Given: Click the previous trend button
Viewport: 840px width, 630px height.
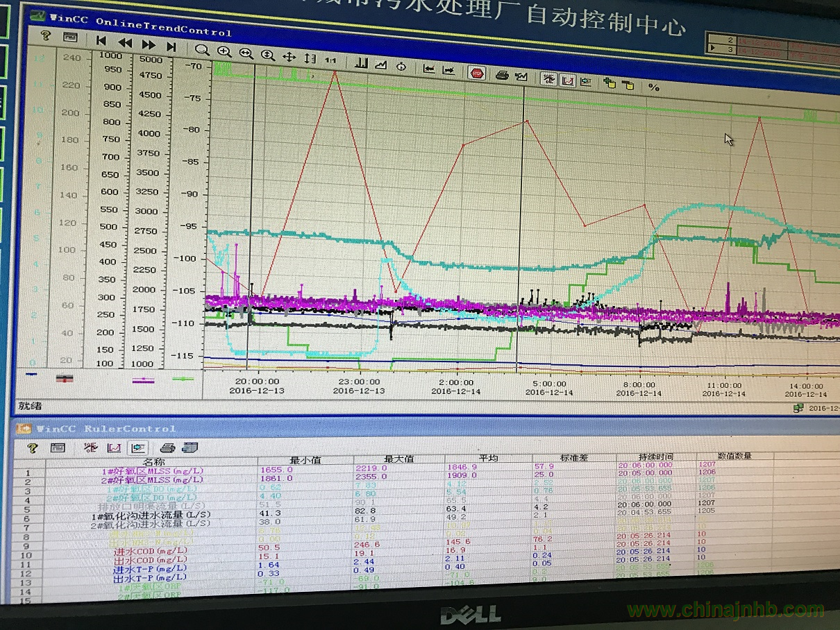Looking at the screenshot, I should click(x=429, y=68).
